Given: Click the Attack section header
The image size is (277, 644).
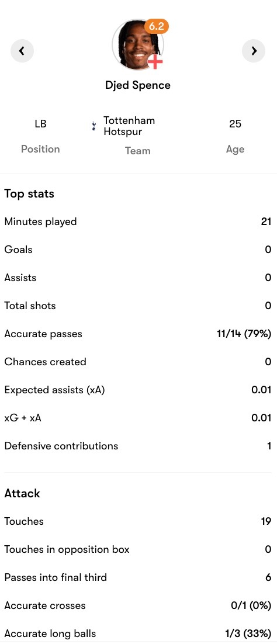Looking at the screenshot, I should (22, 493).
